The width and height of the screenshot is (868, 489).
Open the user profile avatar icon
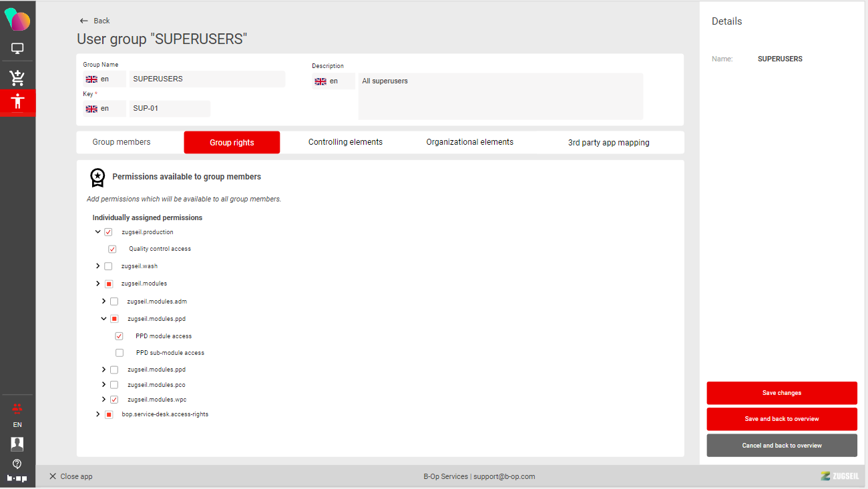(17, 444)
